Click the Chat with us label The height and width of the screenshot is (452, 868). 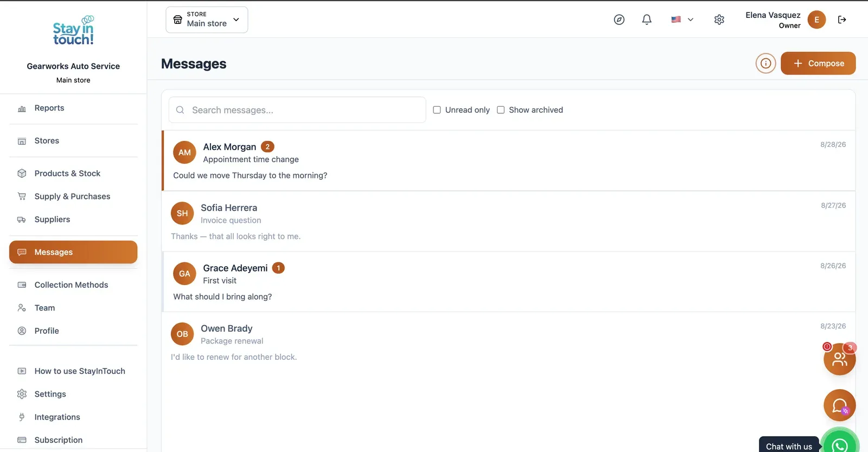coord(789,446)
